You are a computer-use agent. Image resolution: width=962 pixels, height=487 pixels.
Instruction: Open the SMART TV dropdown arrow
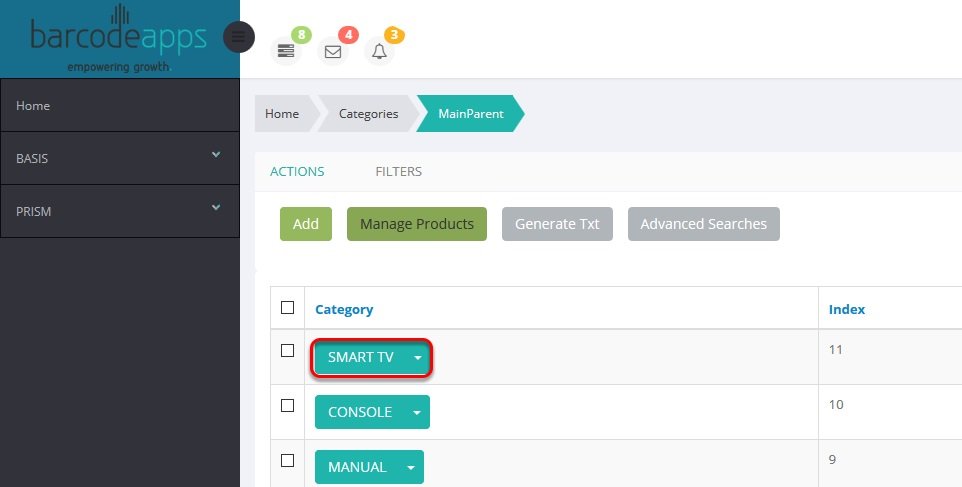[418, 357]
